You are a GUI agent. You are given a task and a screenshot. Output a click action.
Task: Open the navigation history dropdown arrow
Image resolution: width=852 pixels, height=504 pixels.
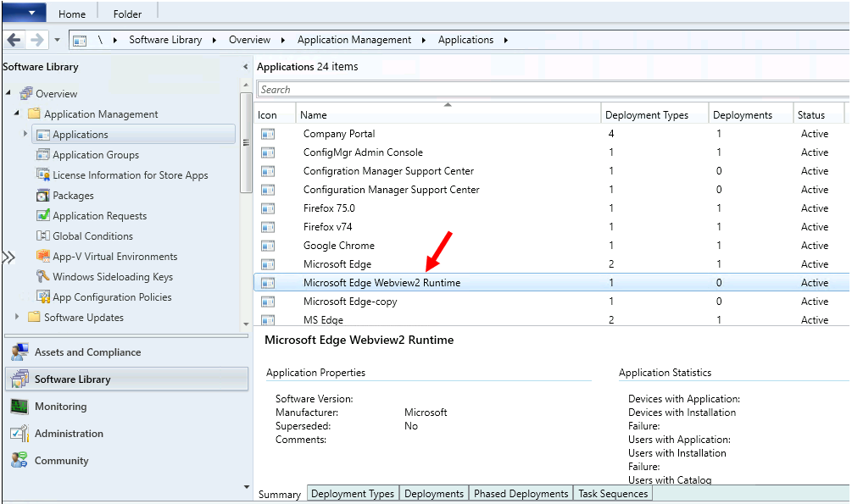click(57, 40)
